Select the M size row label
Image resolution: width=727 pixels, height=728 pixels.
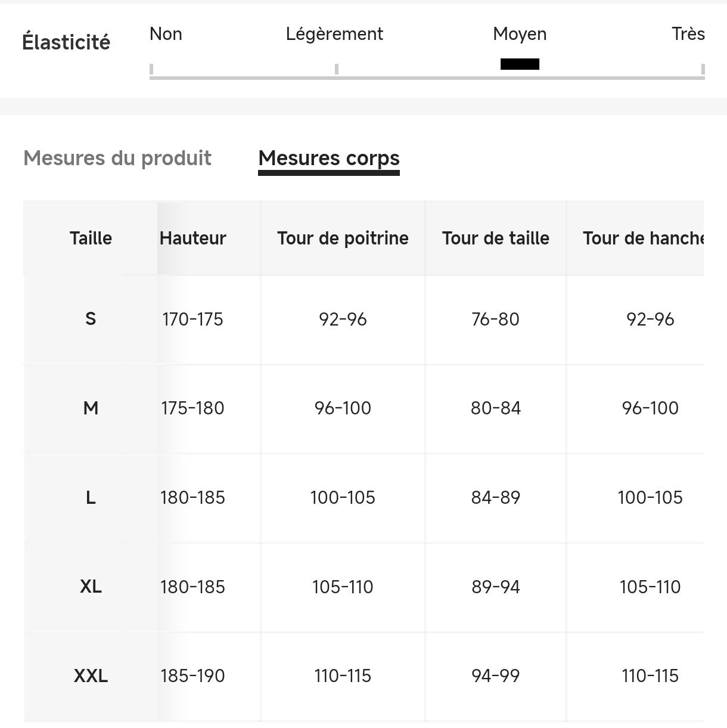[x=91, y=408]
